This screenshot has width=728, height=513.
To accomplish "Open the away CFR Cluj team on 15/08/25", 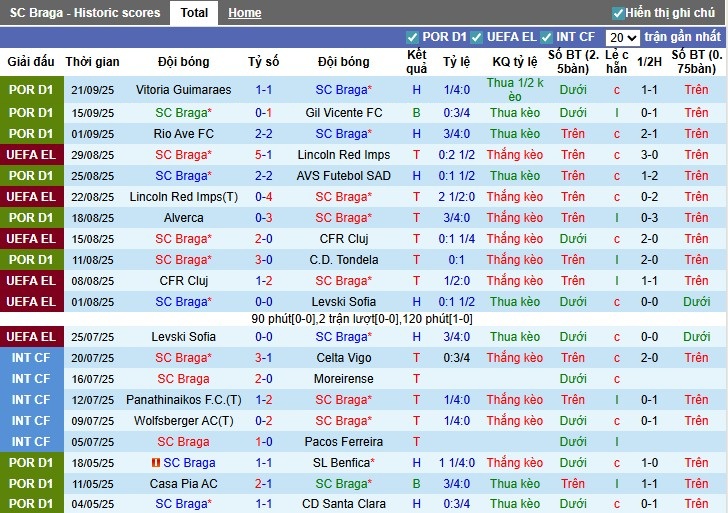I will [344, 239].
